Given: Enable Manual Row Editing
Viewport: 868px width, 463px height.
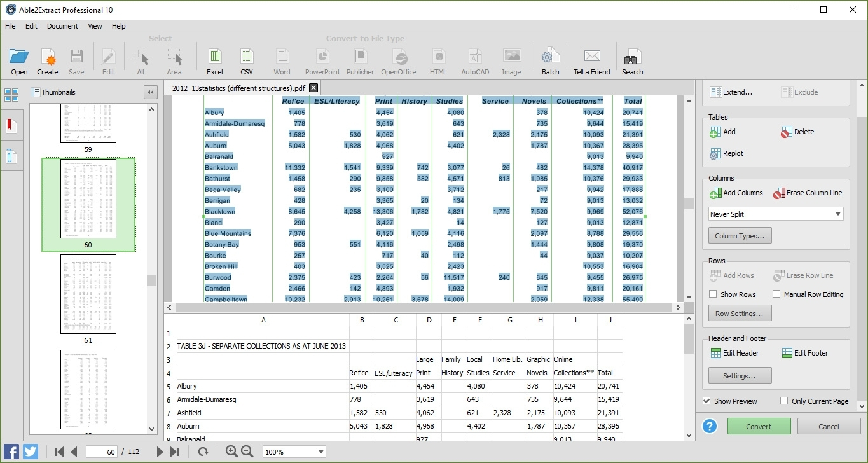Looking at the screenshot, I should [776, 294].
